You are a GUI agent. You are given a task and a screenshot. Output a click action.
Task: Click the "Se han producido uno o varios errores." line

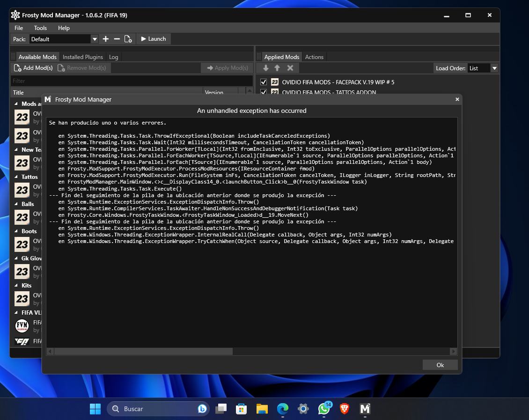pos(108,123)
